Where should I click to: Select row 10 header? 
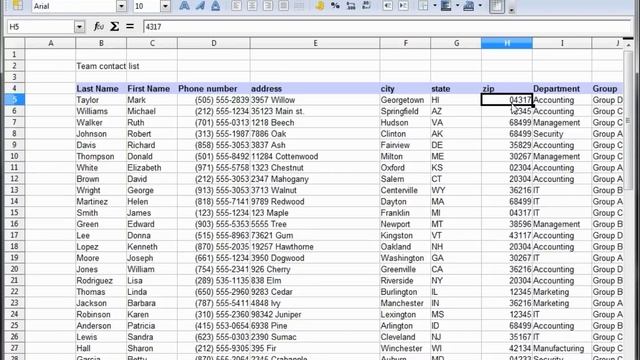pos(14,156)
